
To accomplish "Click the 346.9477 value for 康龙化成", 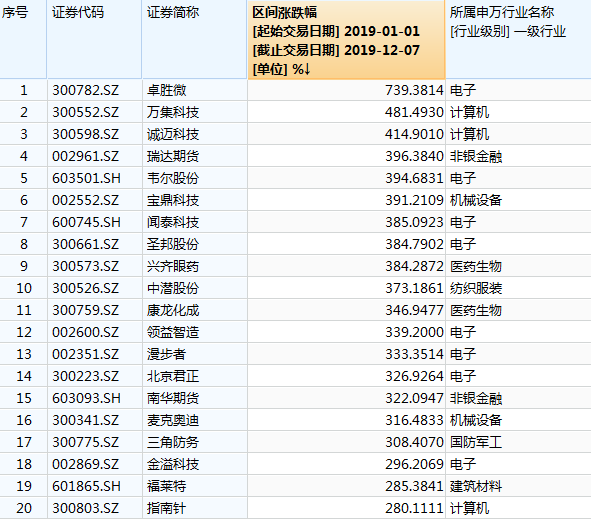I will (x=414, y=310).
